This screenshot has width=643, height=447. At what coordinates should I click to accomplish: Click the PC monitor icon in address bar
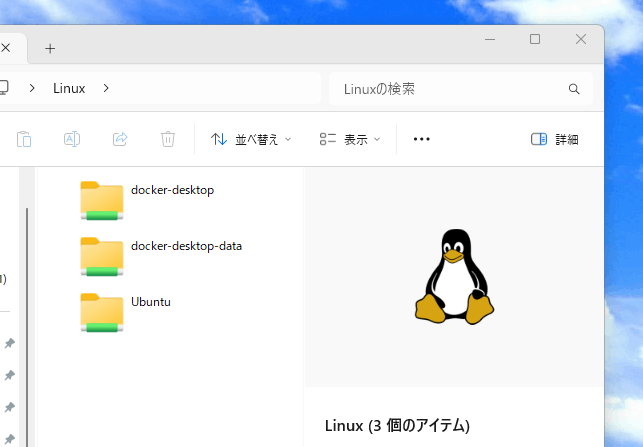point(3,88)
